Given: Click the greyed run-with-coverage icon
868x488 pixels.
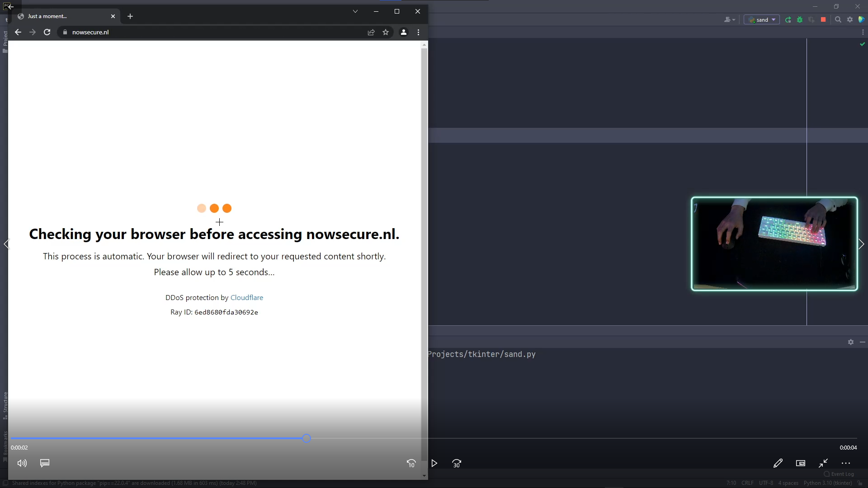Looking at the screenshot, I should (811, 20).
